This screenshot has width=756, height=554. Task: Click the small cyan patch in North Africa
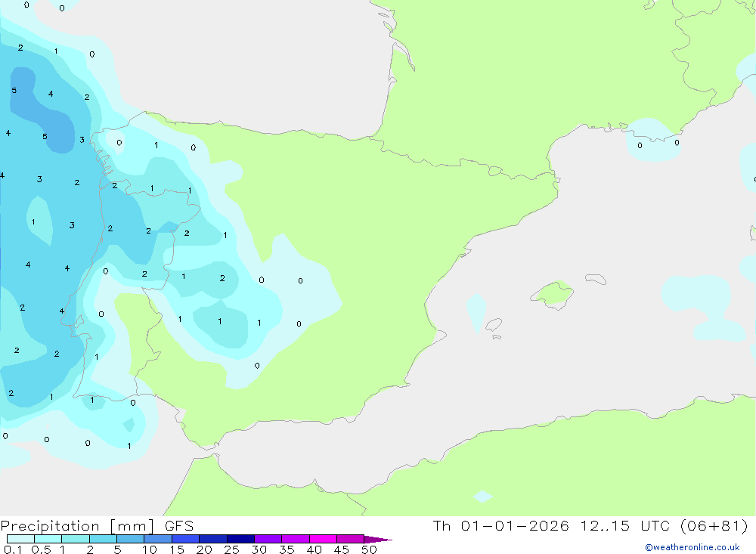(482, 497)
